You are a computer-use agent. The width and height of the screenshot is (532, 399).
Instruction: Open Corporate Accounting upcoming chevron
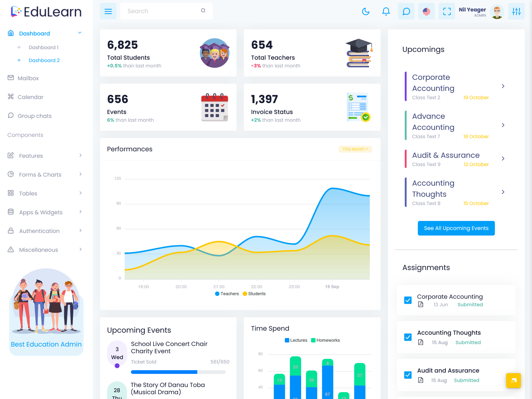pyautogui.click(x=503, y=86)
